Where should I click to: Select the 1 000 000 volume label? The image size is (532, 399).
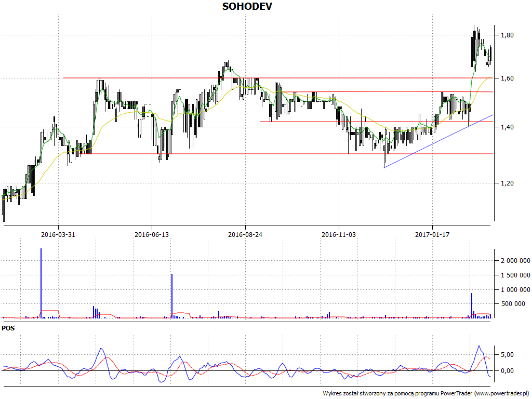coord(515,290)
